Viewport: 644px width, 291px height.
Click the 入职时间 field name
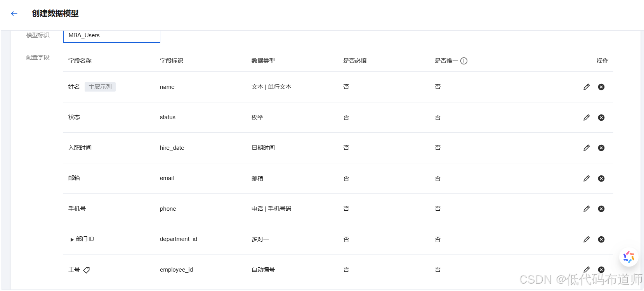pyautogui.click(x=80, y=148)
